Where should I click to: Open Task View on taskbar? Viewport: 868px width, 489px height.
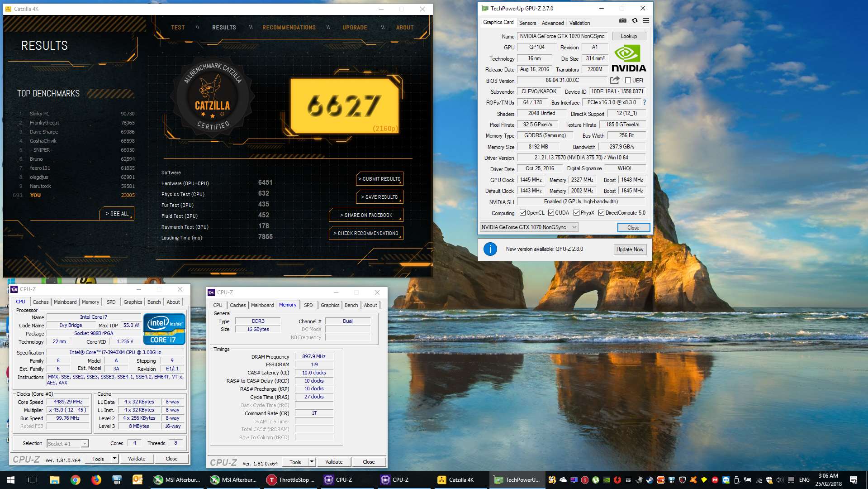point(33,480)
